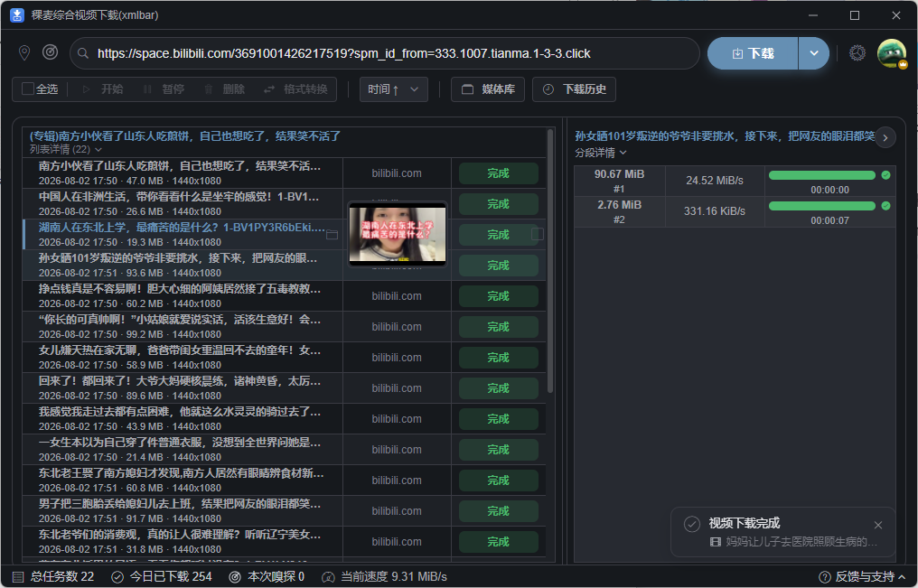The height and width of the screenshot is (588, 918).
Task: Click the 当前速度 speedometer icon
Action: tap(329, 577)
